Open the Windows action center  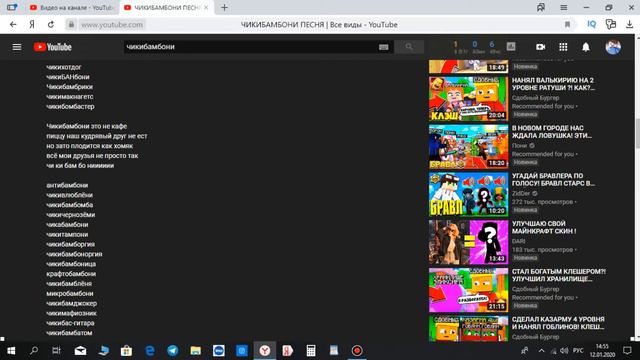(x=627, y=351)
